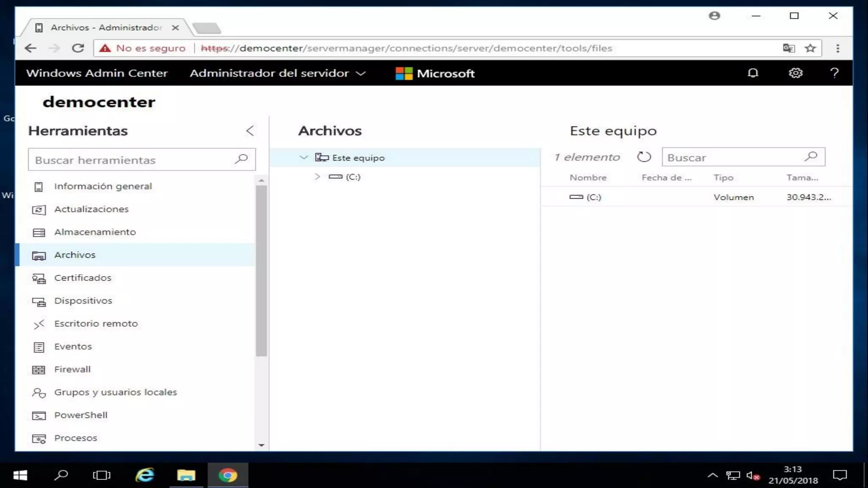The height and width of the screenshot is (488, 868).
Task: Select Almacenamiento in the tools list
Action: pos(95,232)
